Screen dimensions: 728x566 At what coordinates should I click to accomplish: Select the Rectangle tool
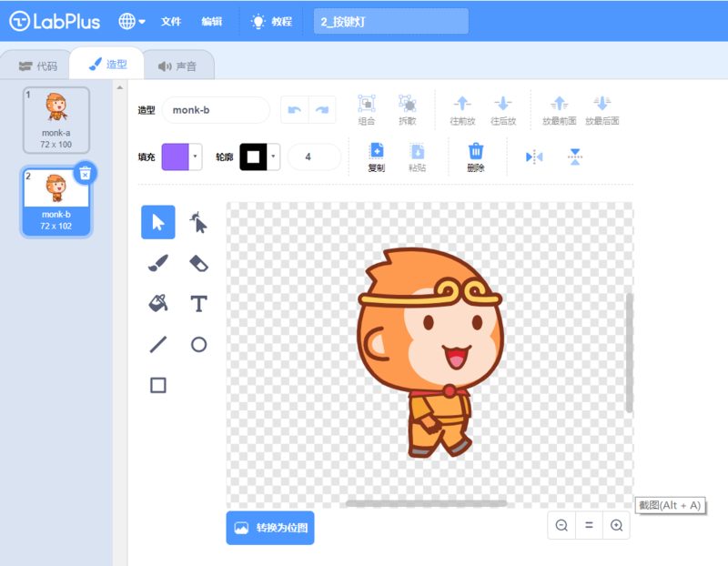pos(157,386)
